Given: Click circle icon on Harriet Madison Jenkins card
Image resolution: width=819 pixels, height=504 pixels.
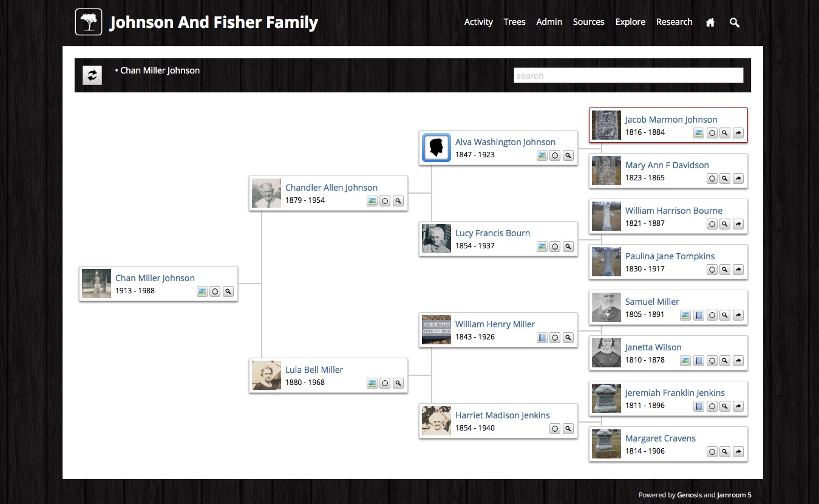Looking at the screenshot, I should point(555,429).
